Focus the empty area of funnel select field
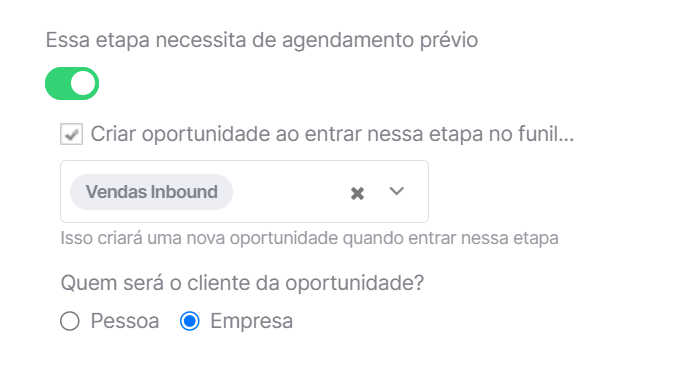The width and height of the screenshot is (685, 371). pos(291,192)
